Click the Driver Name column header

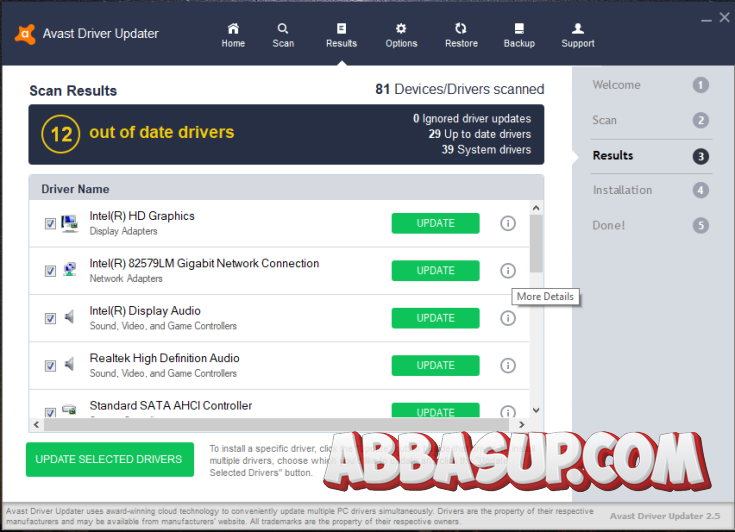(x=75, y=189)
